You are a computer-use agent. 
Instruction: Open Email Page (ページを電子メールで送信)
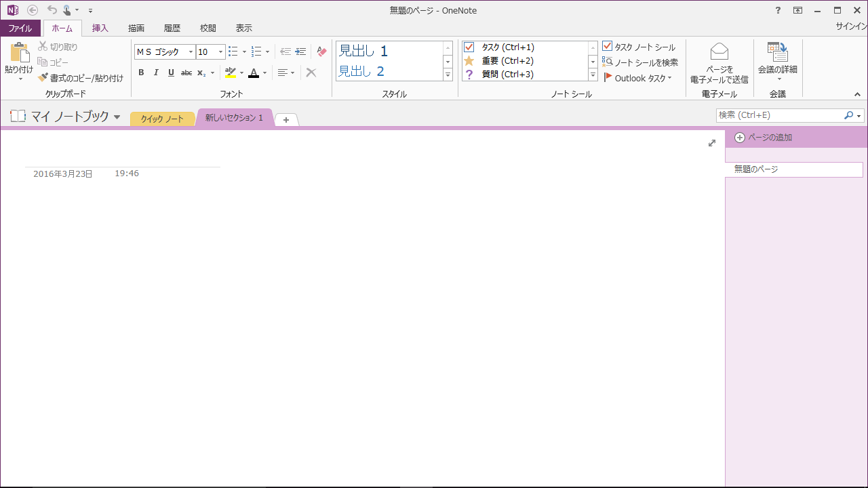pyautogui.click(x=719, y=63)
